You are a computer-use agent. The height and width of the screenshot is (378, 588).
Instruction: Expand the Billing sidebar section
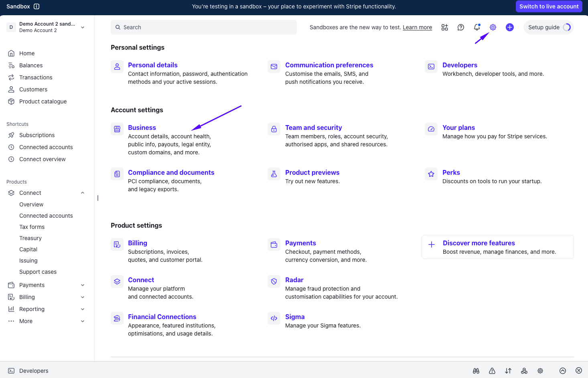83,297
